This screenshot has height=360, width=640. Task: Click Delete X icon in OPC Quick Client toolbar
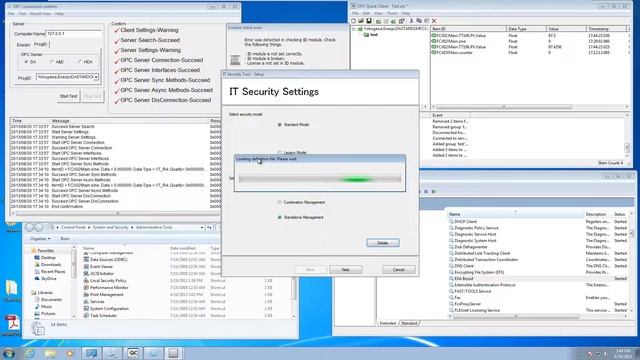click(x=434, y=21)
